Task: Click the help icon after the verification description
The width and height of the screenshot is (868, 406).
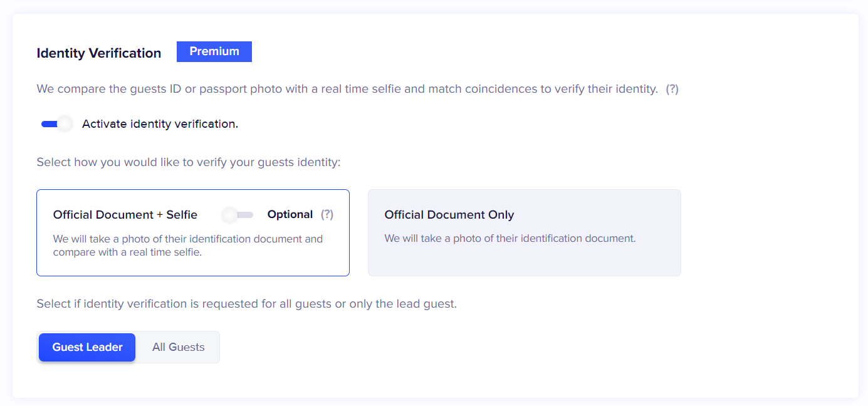Action: [x=672, y=89]
